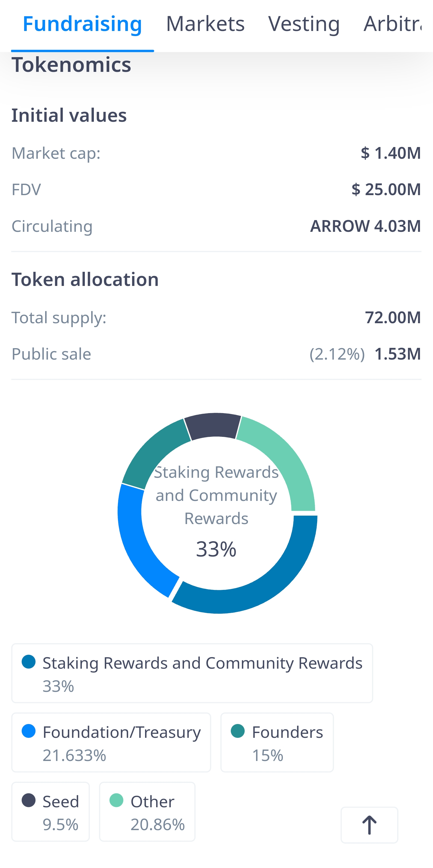Select the Foundation/Treasury 21.633% legend card

click(x=111, y=742)
